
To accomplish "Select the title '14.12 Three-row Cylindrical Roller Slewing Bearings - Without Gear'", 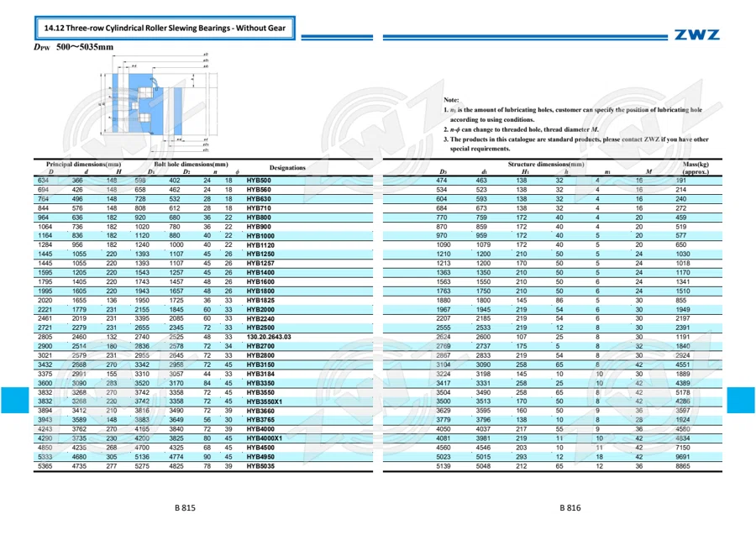I will [165, 28].
